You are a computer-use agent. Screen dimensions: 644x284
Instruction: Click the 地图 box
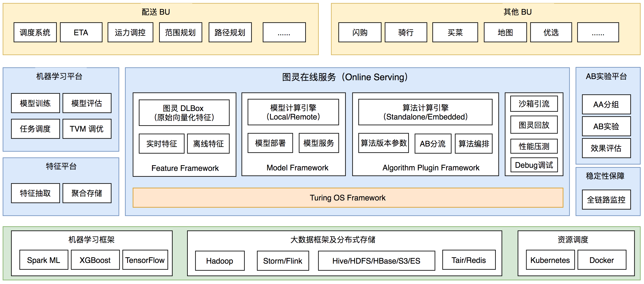point(505,32)
